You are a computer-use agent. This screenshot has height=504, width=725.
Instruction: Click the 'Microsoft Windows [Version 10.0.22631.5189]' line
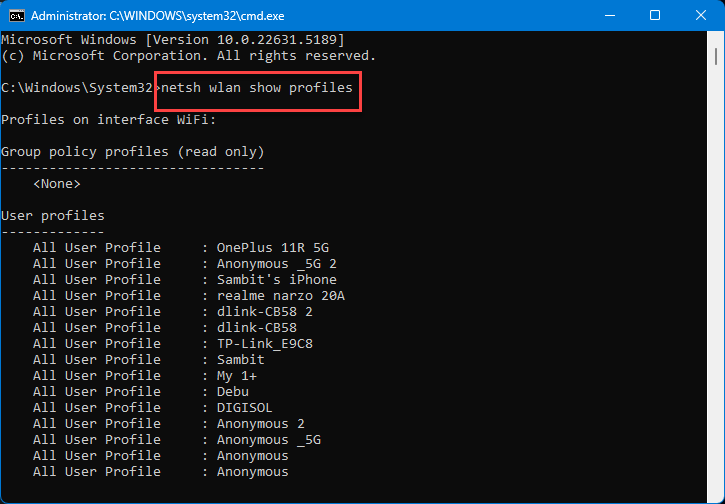point(173,40)
